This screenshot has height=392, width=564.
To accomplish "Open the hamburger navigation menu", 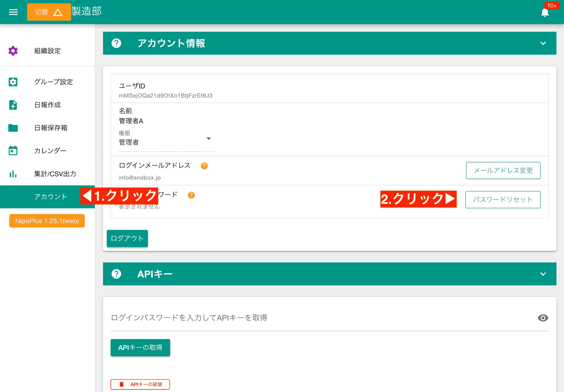I will [x=13, y=12].
